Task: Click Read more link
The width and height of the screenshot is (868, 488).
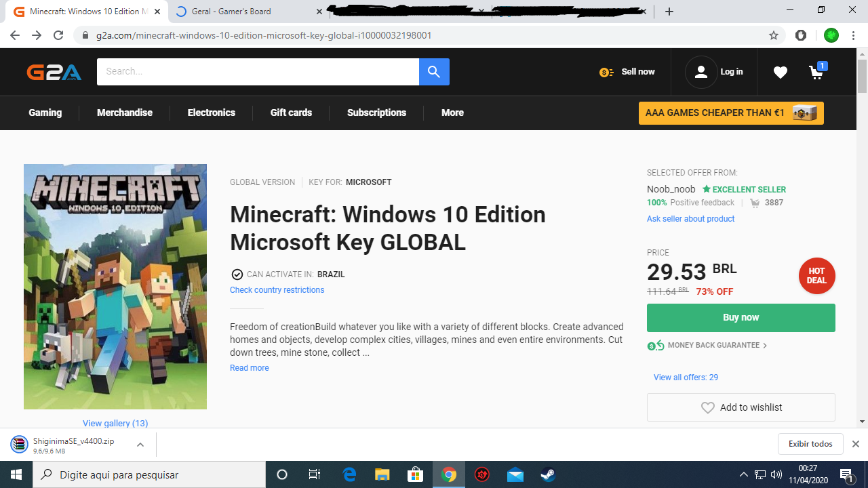Action: [250, 368]
